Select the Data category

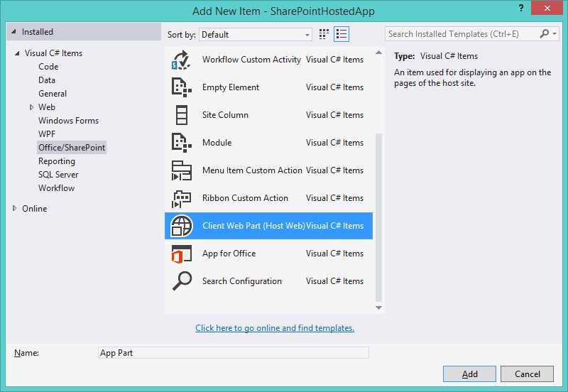click(x=47, y=80)
